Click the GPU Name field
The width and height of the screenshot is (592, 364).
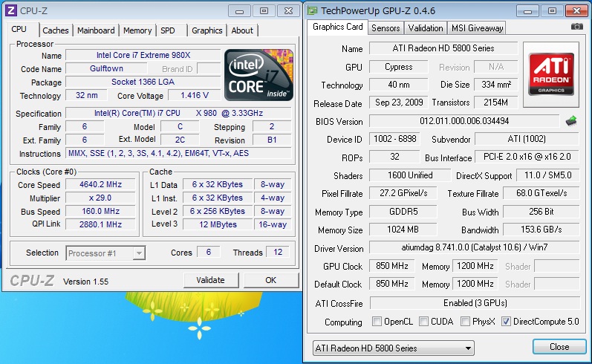443,48
